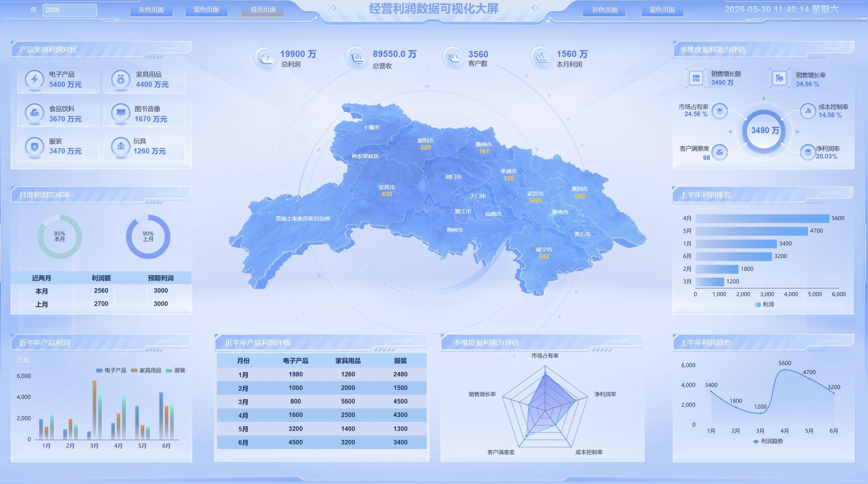Open options menu of 产品类别利润对比 panel
Viewport: 868px width, 484px height.
tap(189, 45)
